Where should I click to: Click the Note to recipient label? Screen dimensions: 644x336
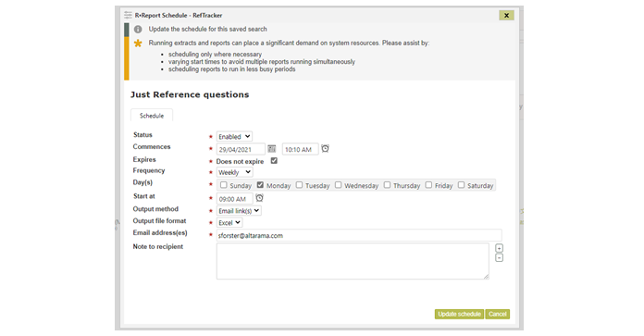click(157, 246)
